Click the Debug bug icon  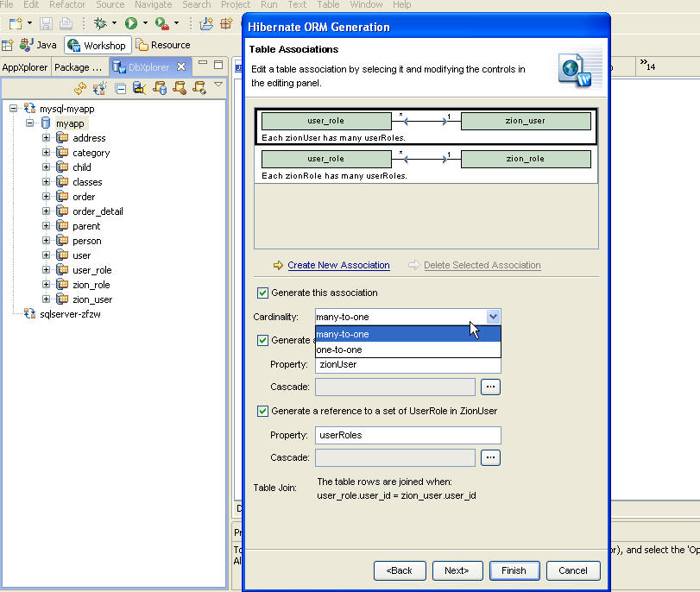(100, 23)
